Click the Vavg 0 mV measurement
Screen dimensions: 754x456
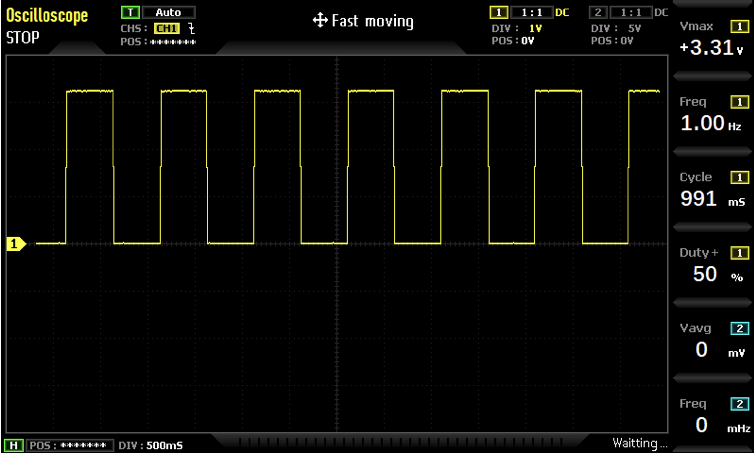[720, 350]
